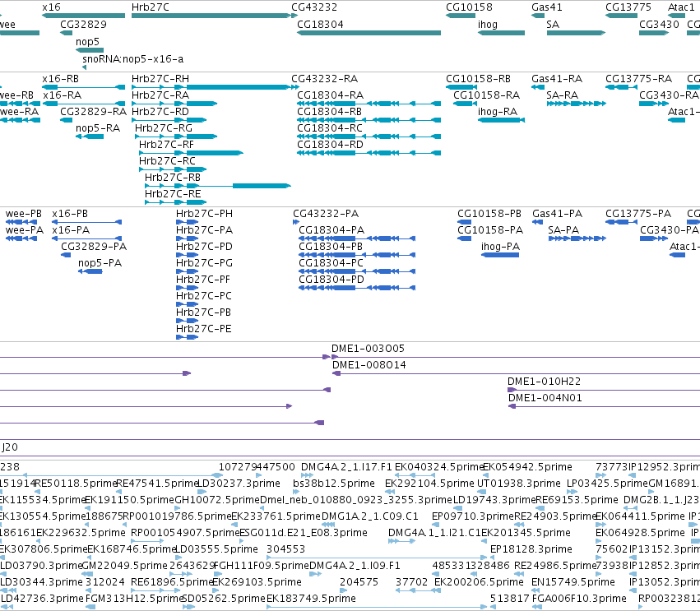
Task: Click the CG18304-PA protein label
Action: pos(331,230)
